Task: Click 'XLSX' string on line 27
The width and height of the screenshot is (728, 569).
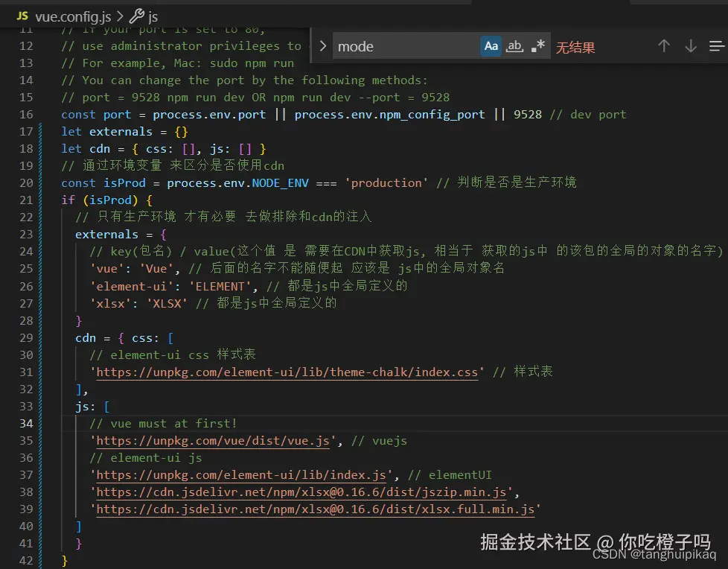Action: (167, 303)
